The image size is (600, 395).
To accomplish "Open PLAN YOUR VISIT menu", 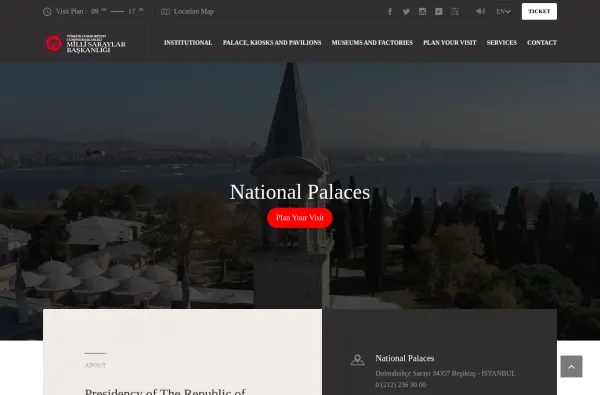I will 450,42.
